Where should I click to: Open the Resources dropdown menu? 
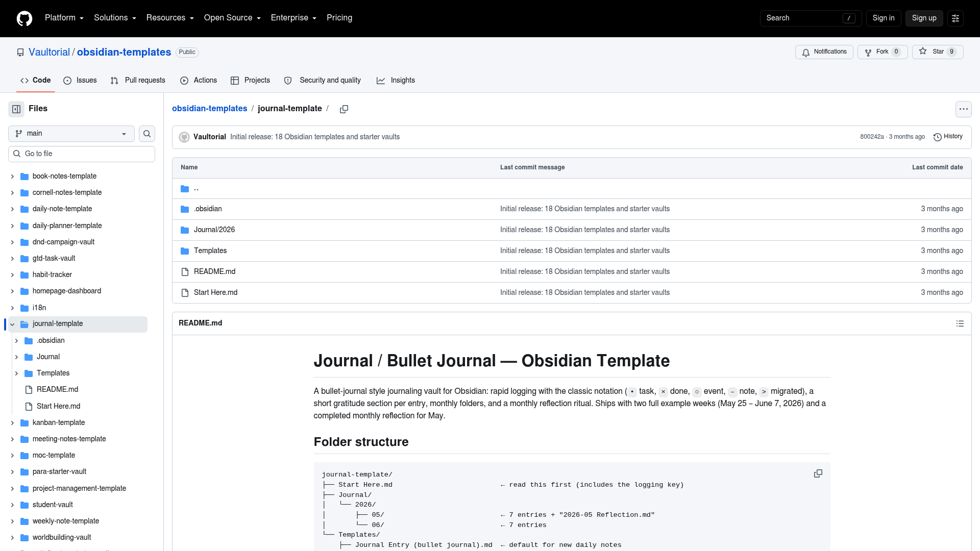170,18
